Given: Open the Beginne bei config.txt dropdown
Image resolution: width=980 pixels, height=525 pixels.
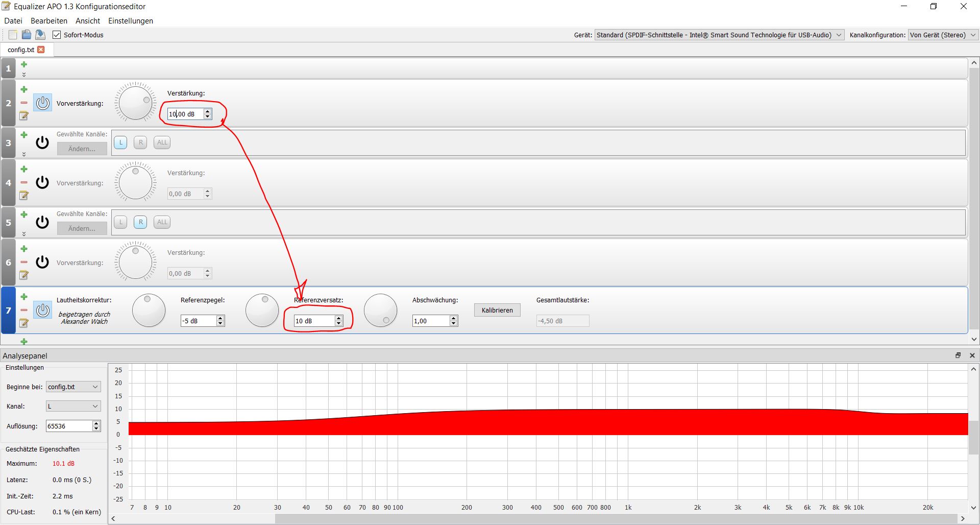Looking at the screenshot, I should (73, 387).
